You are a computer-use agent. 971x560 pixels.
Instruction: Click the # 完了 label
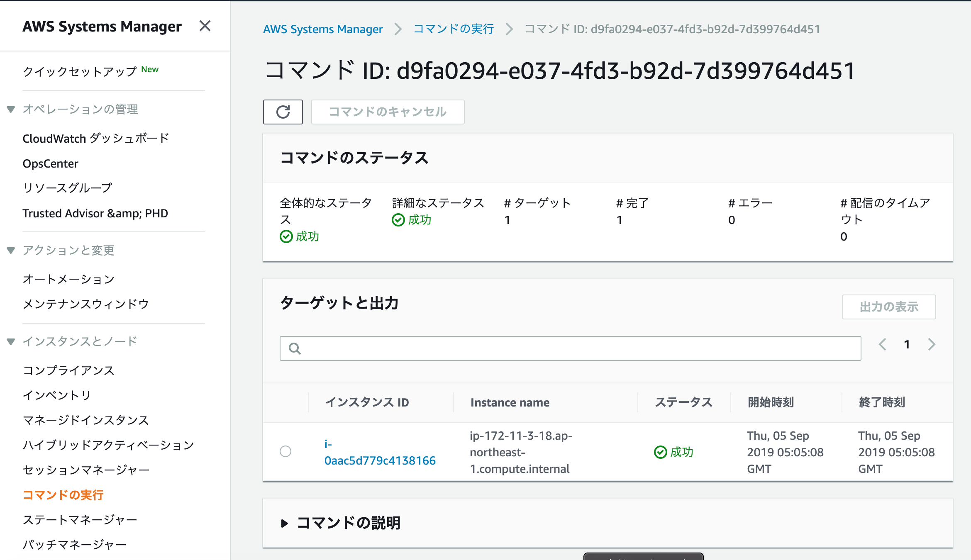click(632, 203)
